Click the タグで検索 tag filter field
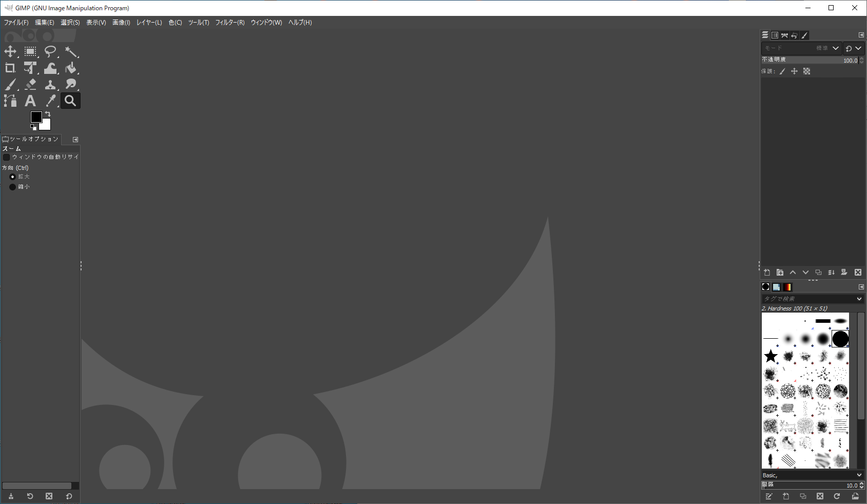 (x=808, y=299)
